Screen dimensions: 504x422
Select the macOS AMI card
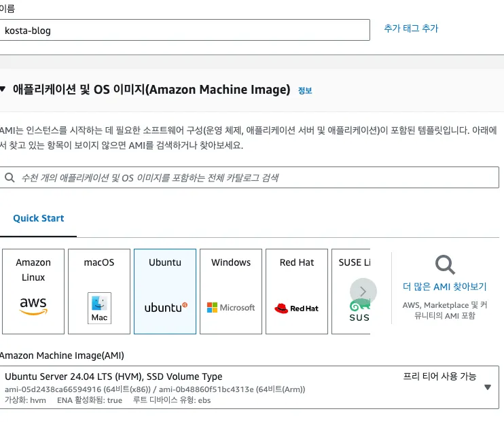point(99,292)
